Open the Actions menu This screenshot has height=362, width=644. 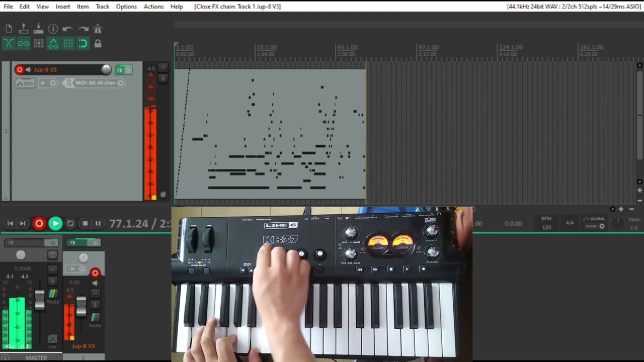153,7
